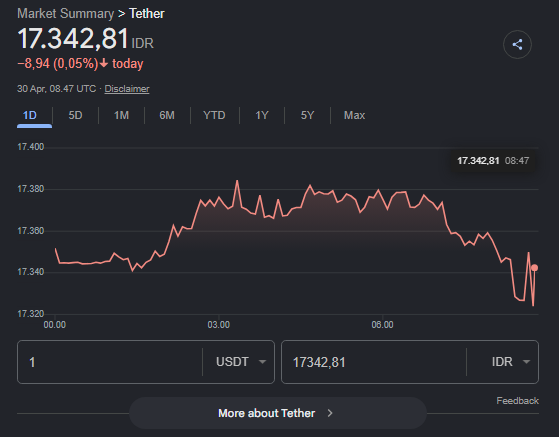
Task: Open the Disclaimer link
Action: pyautogui.click(x=127, y=89)
